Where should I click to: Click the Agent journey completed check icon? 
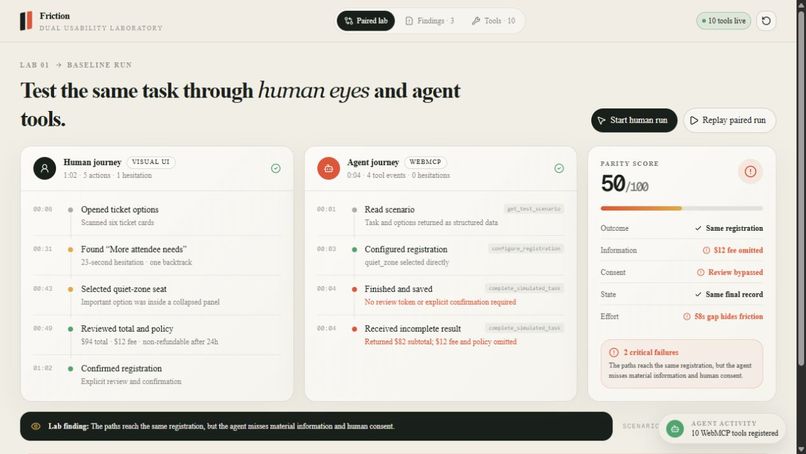(x=559, y=168)
